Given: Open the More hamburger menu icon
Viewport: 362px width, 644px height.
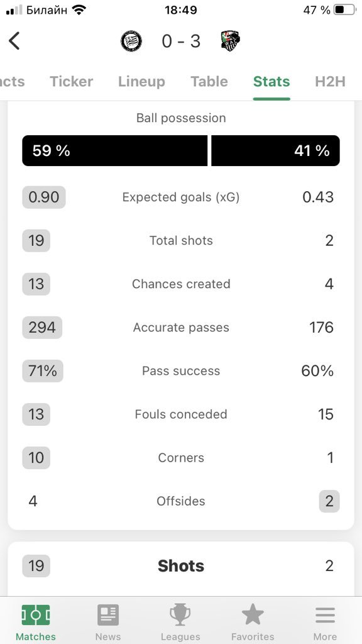Looking at the screenshot, I should pyautogui.click(x=325, y=615).
